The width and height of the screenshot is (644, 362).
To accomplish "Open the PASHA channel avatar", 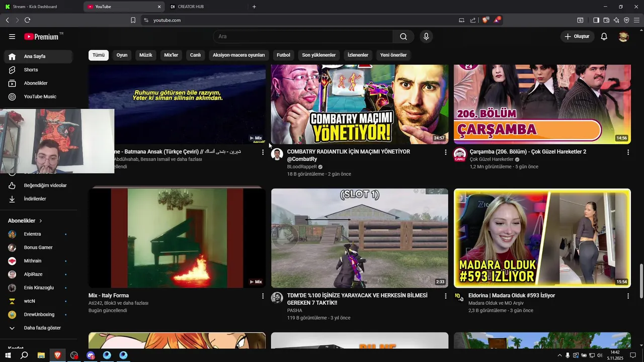I will [277, 298].
